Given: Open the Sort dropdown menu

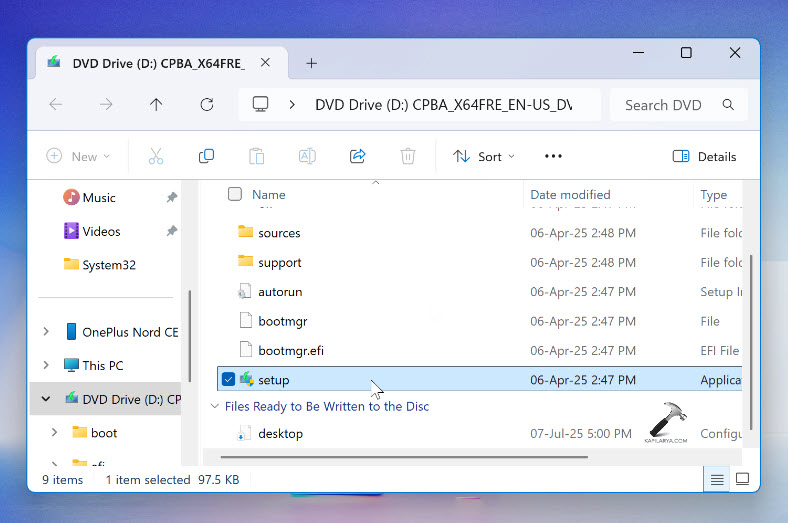Looking at the screenshot, I should coord(484,156).
